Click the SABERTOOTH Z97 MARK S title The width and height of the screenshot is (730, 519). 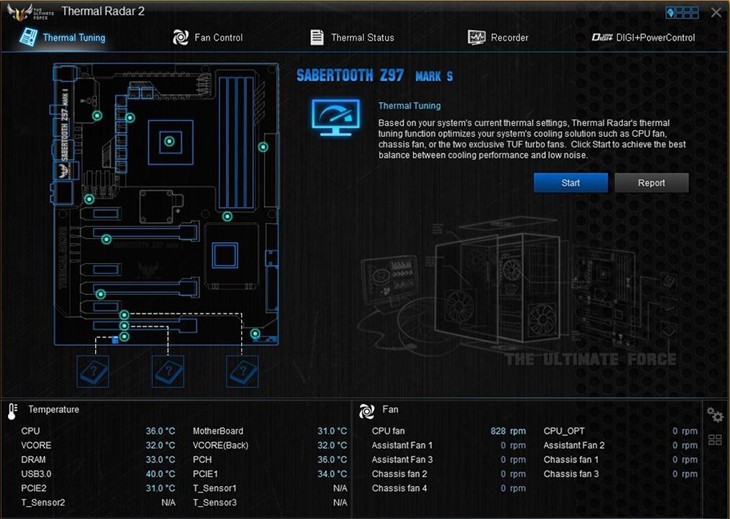pyautogui.click(x=375, y=75)
